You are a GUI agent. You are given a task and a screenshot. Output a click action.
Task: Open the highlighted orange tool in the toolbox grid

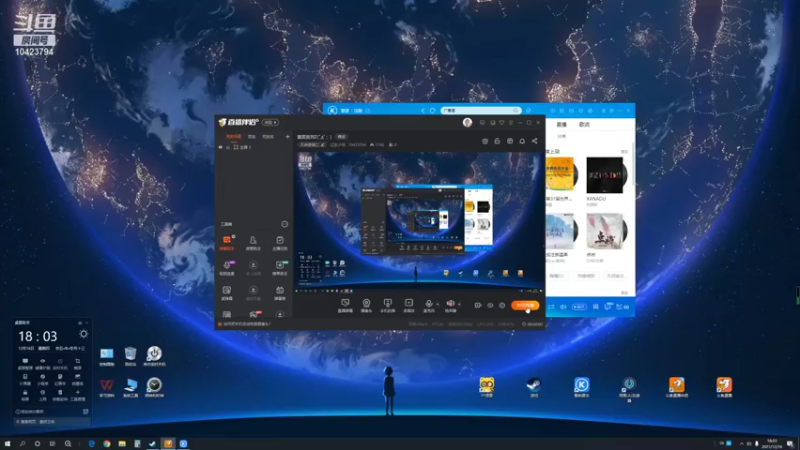pyautogui.click(x=227, y=243)
